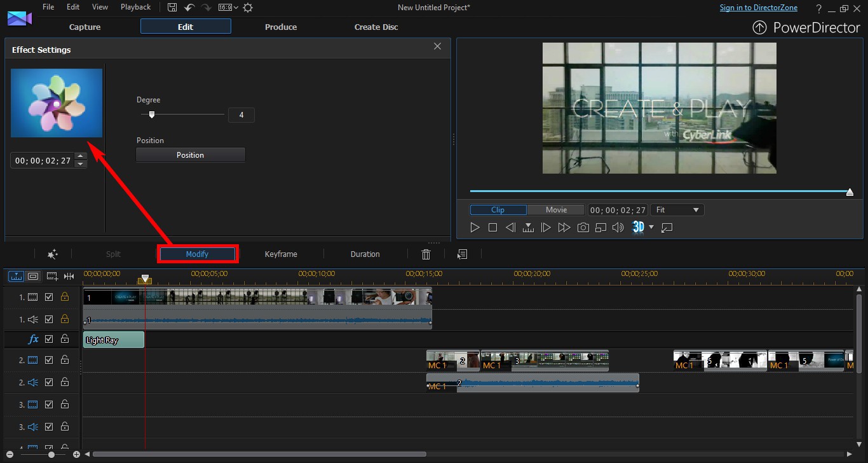Save project with the floppy disk icon

coord(172,8)
